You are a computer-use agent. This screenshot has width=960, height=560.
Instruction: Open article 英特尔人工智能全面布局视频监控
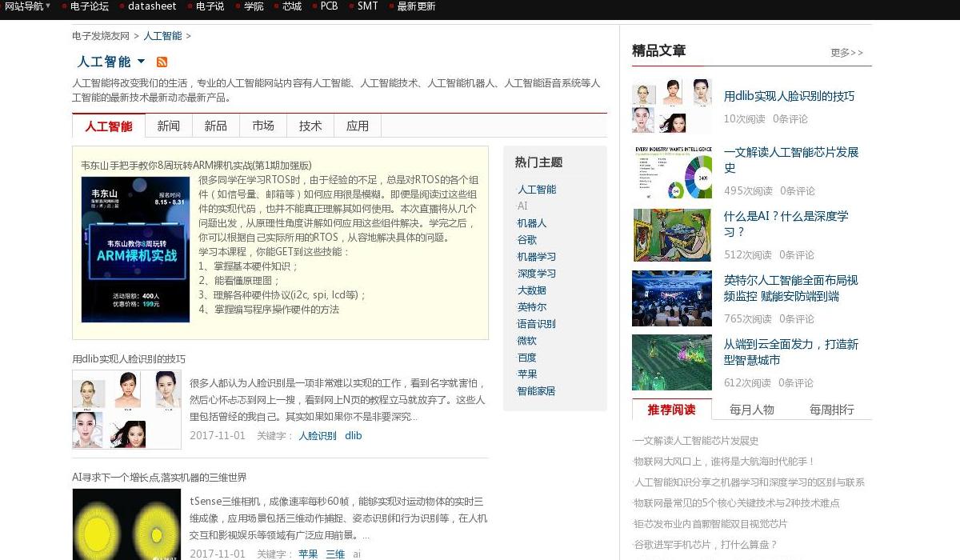coord(791,288)
